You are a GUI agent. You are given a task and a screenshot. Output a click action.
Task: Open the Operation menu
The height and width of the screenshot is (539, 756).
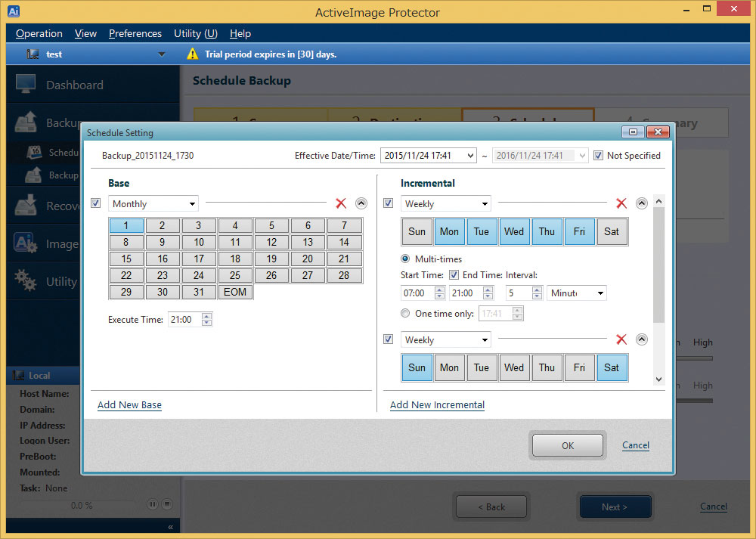[39, 33]
